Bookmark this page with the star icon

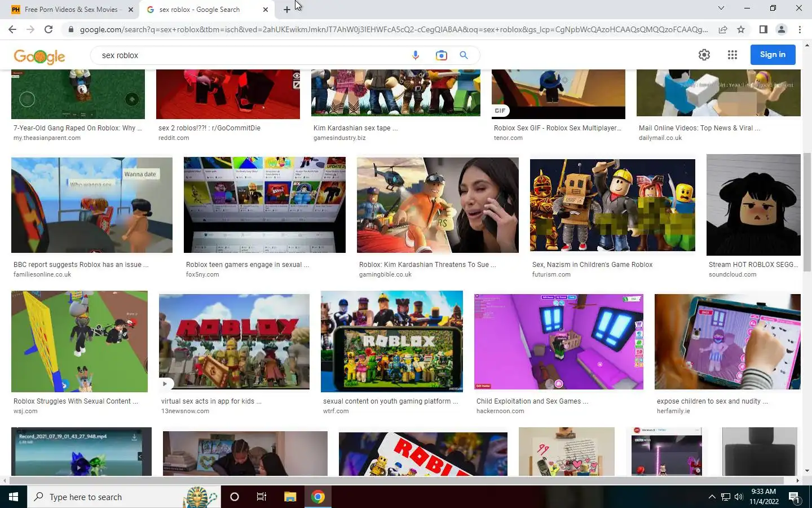pos(741,29)
